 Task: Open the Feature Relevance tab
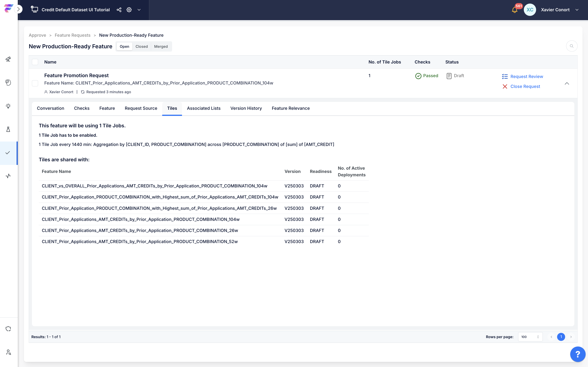click(x=291, y=108)
